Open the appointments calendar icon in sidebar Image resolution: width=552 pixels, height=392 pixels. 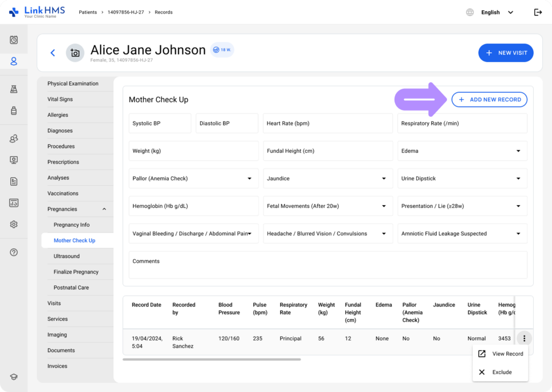tap(14, 40)
